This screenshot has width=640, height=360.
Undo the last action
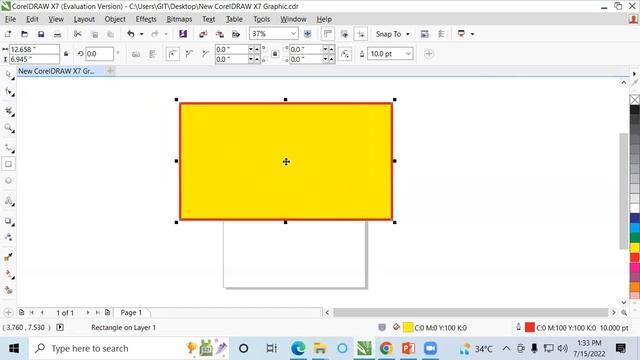(x=131, y=34)
